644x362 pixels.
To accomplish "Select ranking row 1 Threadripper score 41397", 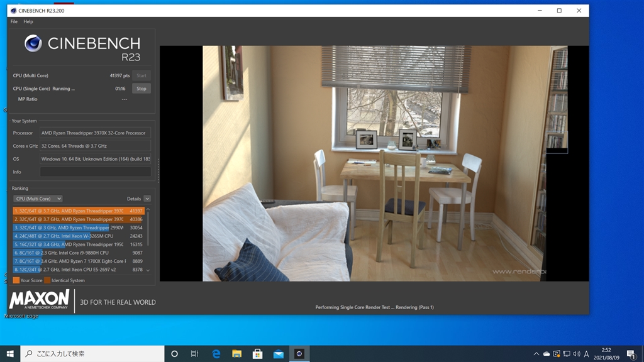I will coord(79,211).
